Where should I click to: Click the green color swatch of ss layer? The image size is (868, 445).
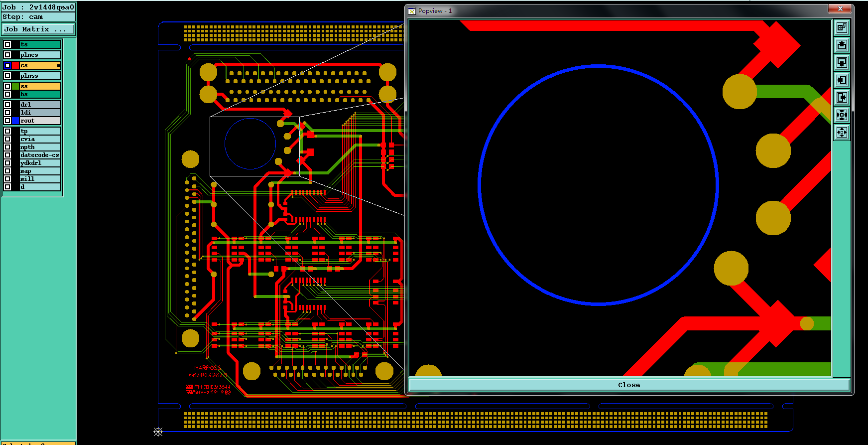pos(15,86)
